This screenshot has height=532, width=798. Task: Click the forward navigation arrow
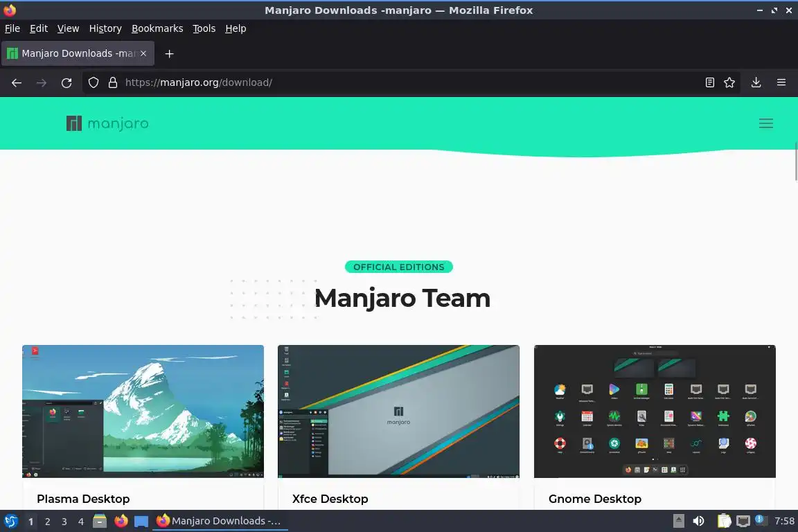42,82
